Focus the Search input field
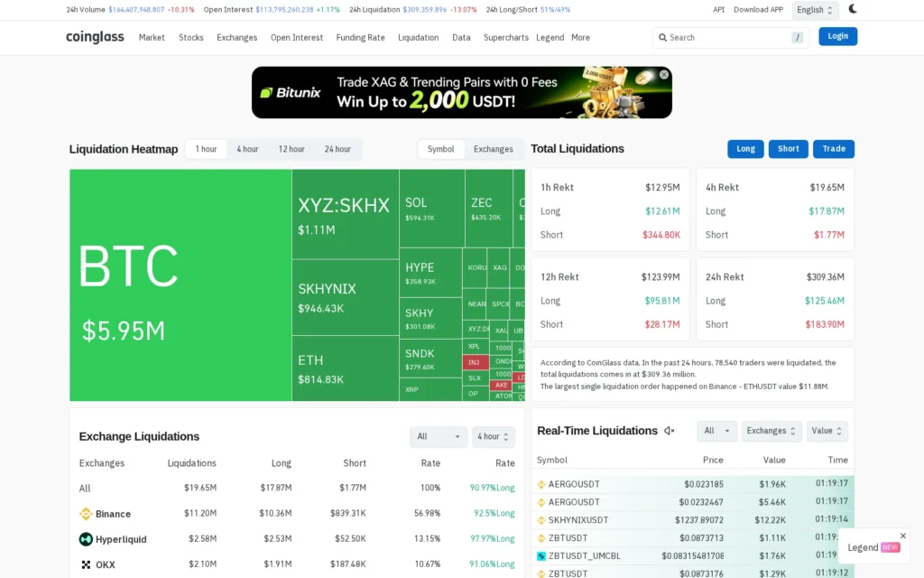 click(x=731, y=37)
